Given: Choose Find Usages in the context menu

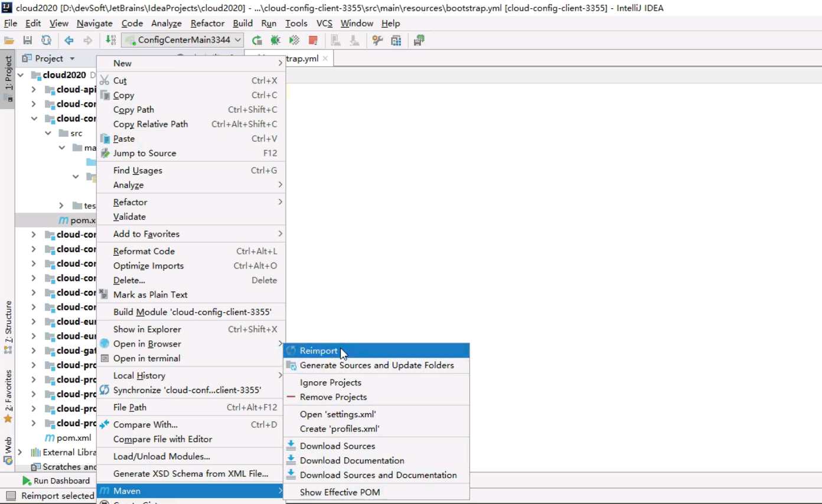Looking at the screenshot, I should pyautogui.click(x=191, y=171).
